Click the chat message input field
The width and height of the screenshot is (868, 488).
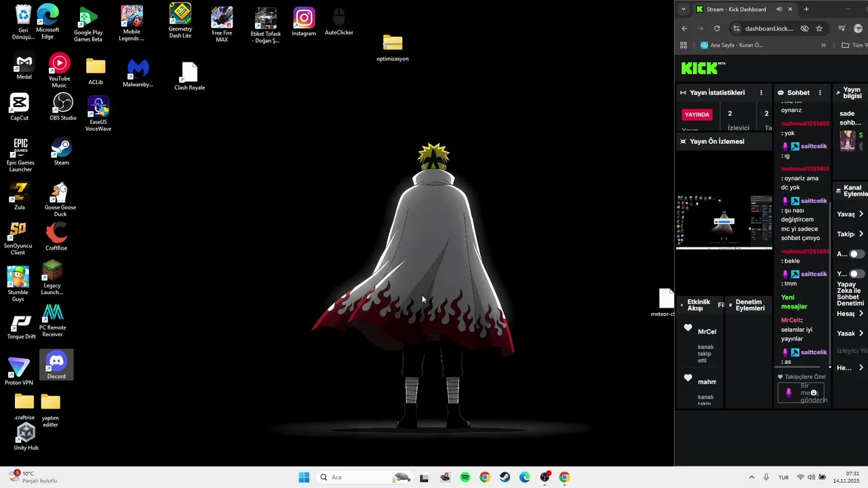[802, 392]
